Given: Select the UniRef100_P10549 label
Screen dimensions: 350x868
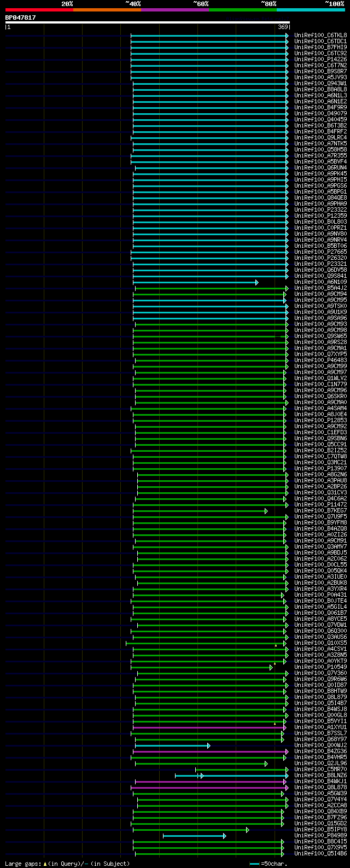Looking at the screenshot, I should [320, 667].
